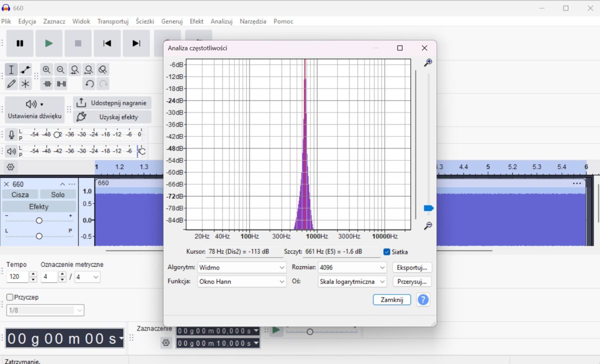
Task: Select the Envelope tool
Action: (x=25, y=69)
